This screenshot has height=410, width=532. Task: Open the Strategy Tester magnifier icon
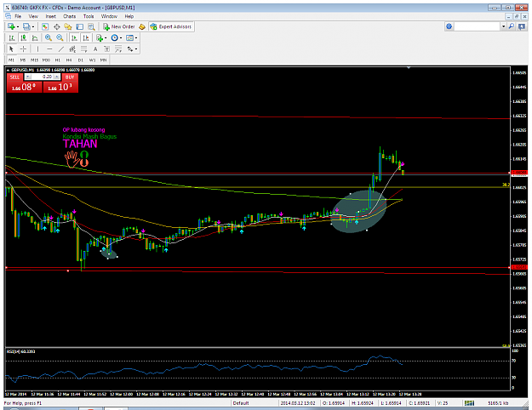click(x=91, y=26)
